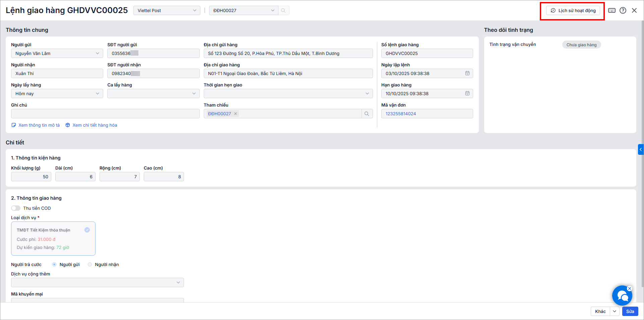Open the chat support bubble
Screen dimensions: 644x320
622,296
